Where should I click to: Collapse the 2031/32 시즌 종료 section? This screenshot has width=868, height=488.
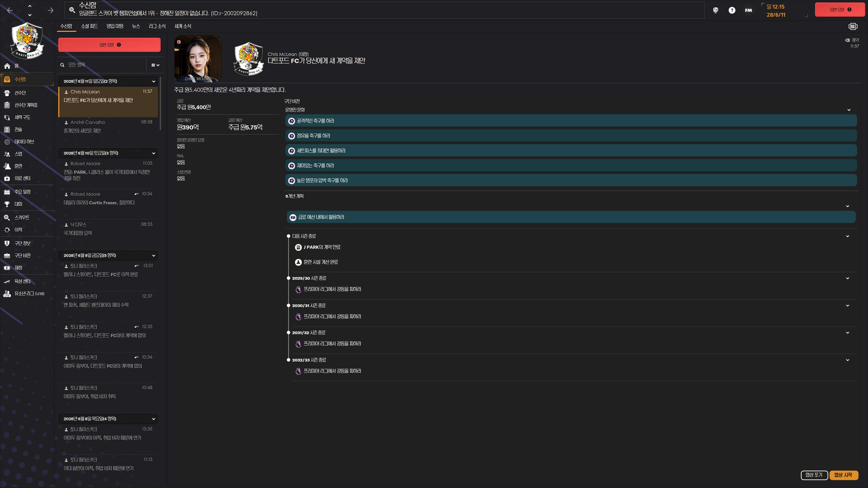tap(847, 333)
